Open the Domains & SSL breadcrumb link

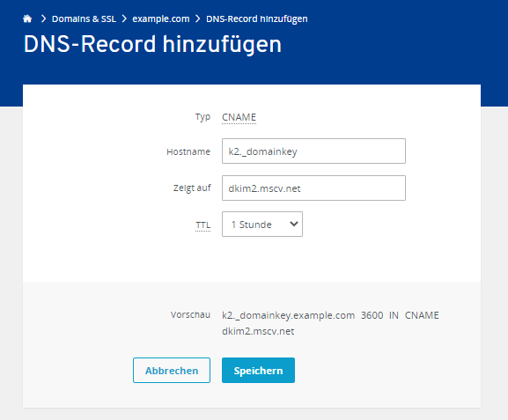click(84, 18)
